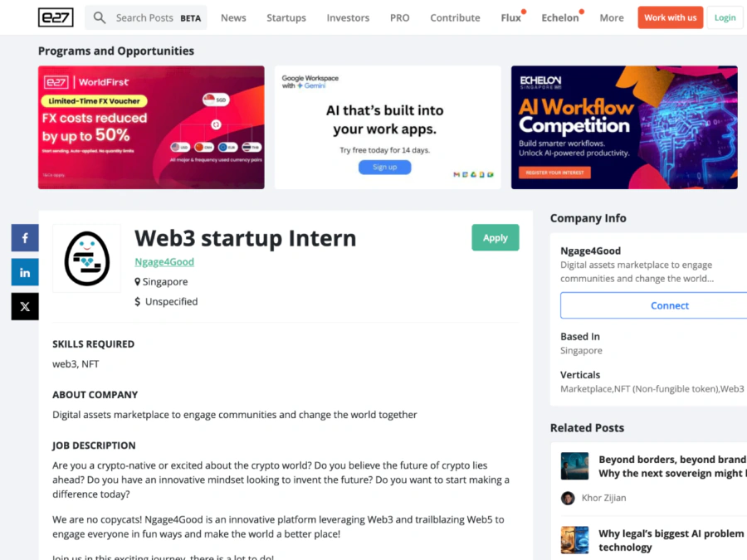The height and width of the screenshot is (560, 747).
Task: Apply for the Web3 startup Intern role
Action: point(496,237)
